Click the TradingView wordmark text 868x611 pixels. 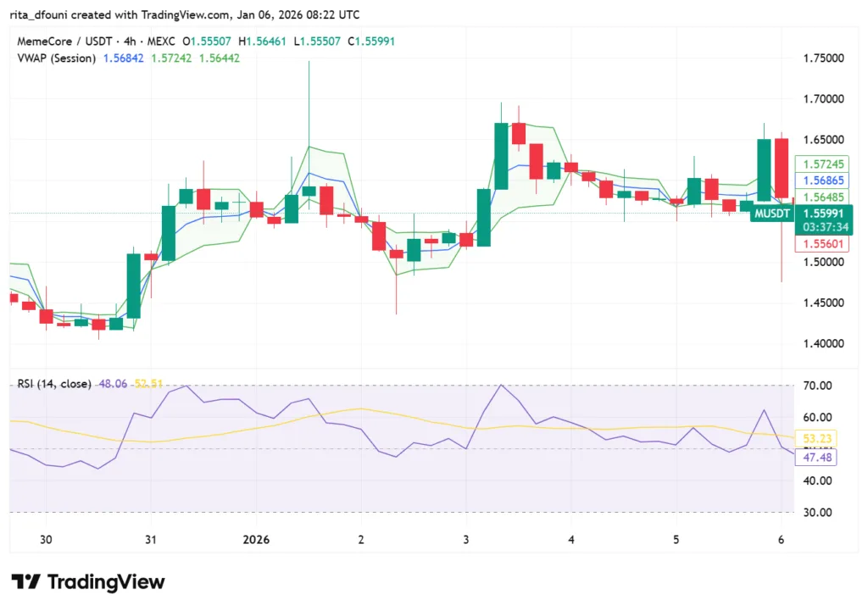(105, 582)
